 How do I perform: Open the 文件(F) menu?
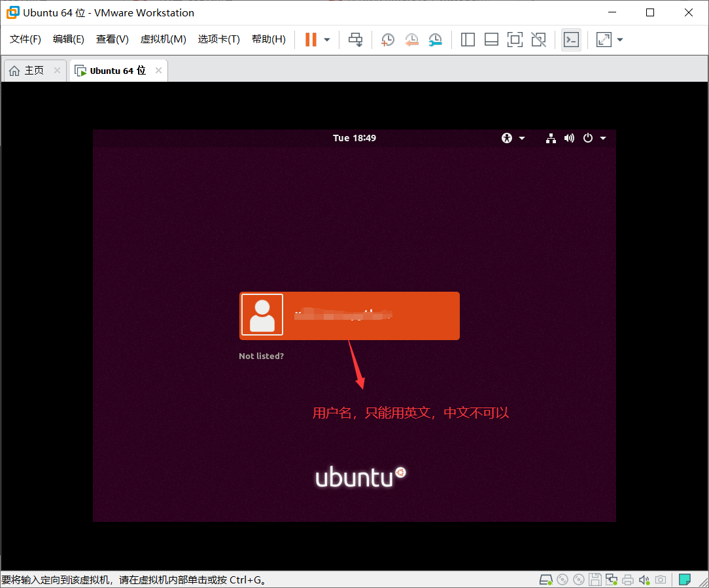pos(26,39)
